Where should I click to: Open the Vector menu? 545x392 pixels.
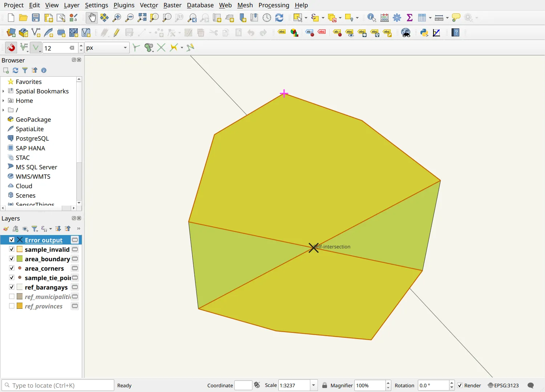tap(149, 5)
